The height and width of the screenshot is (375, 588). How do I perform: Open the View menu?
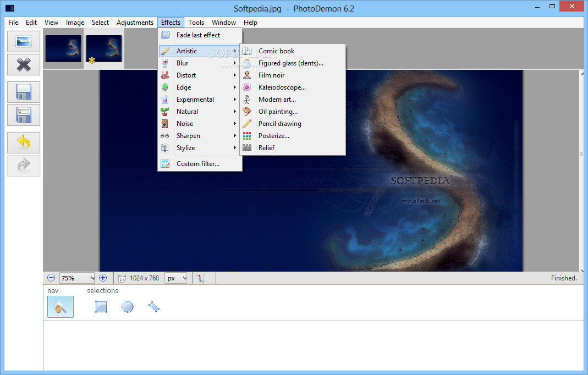(51, 23)
